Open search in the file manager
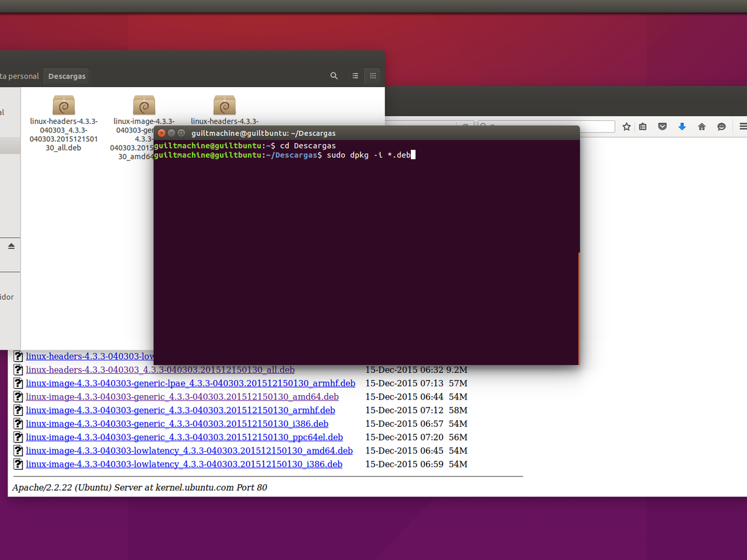This screenshot has height=560, width=747. (x=334, y=75)
